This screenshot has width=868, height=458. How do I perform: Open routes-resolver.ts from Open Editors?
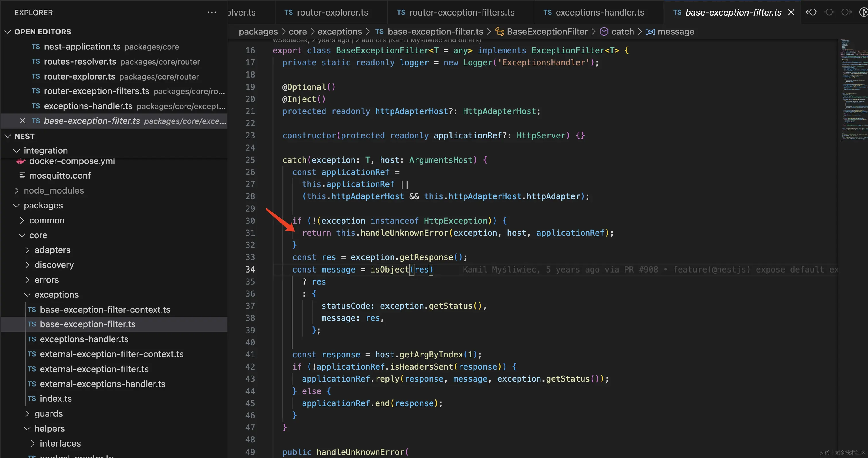click(x=114, y=61)
